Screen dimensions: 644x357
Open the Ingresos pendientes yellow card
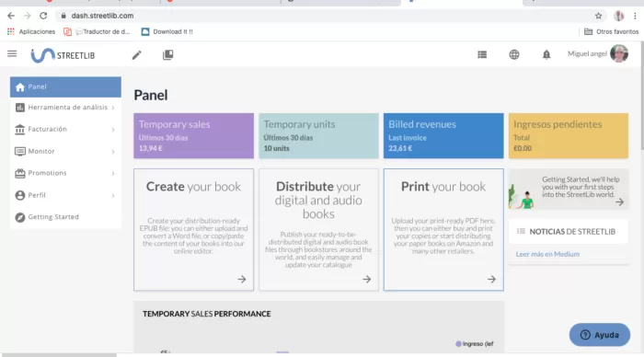[569, 136]
